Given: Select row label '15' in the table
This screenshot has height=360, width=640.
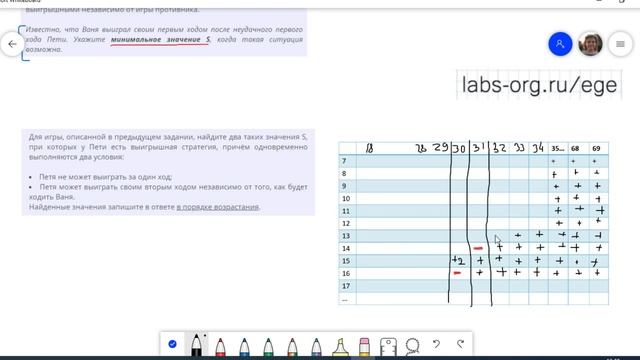Looking at the screenshot, I should tap(346, 261).
